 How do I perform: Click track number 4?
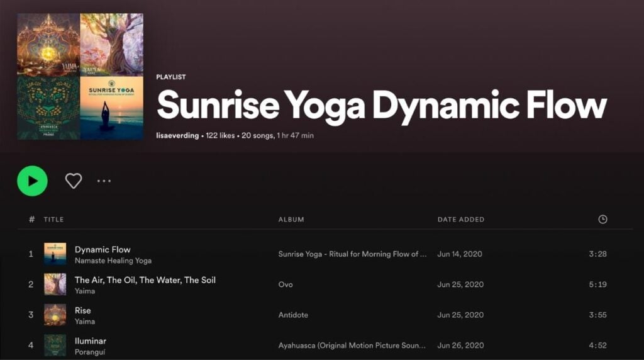pyautogui.click(x=31, y=345)
